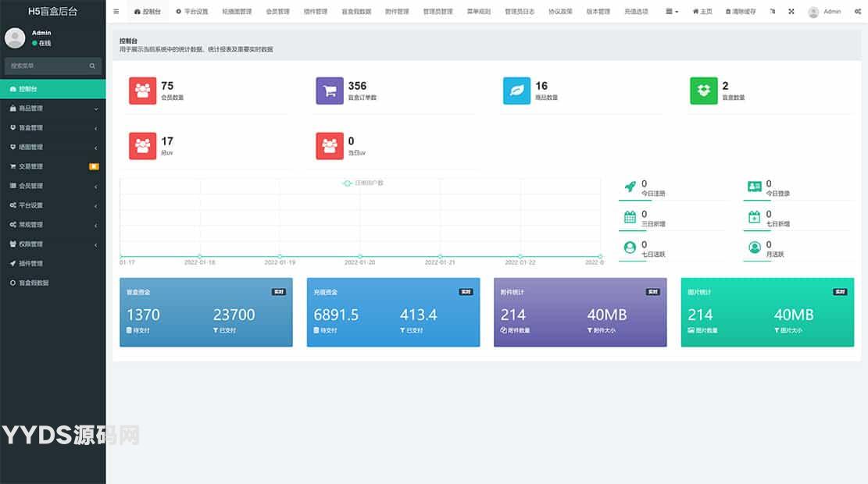Open the list dropdown in top bar
Viewport: 868px width, 484px height.
coord(672,12)
